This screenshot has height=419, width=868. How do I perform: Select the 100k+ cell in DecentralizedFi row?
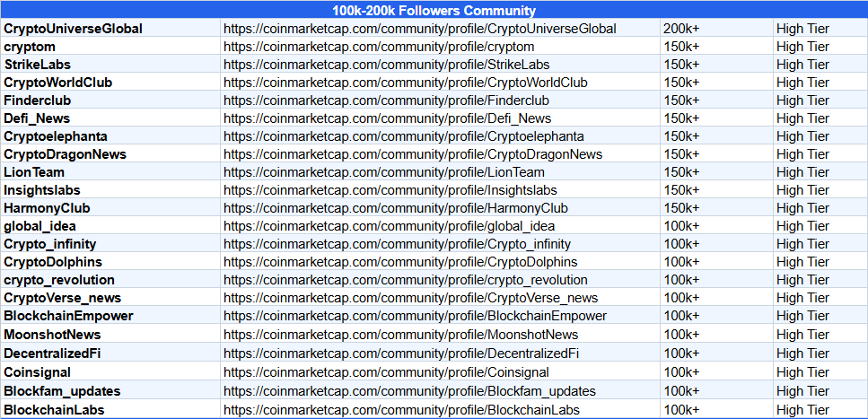[716, 353]
